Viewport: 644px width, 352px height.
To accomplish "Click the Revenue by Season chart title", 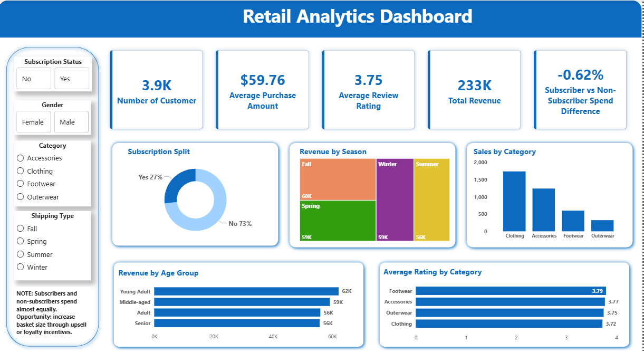I will pyautogui.click(x=333, y=151).
